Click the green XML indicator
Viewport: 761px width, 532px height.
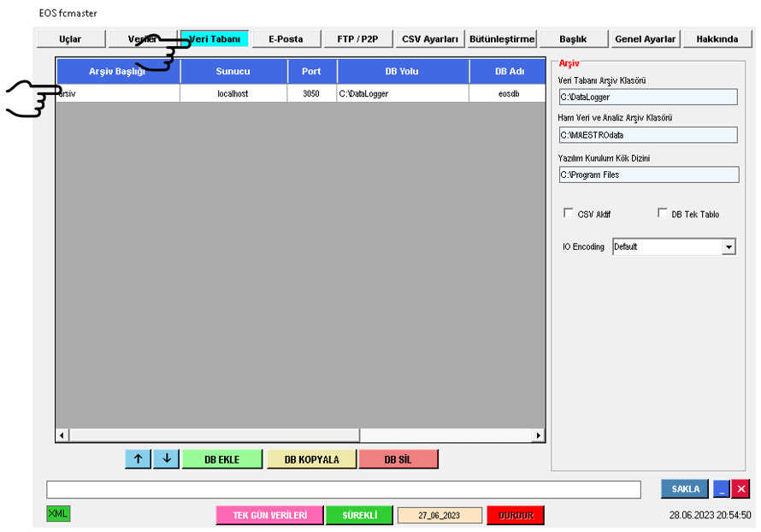point(58,513)
